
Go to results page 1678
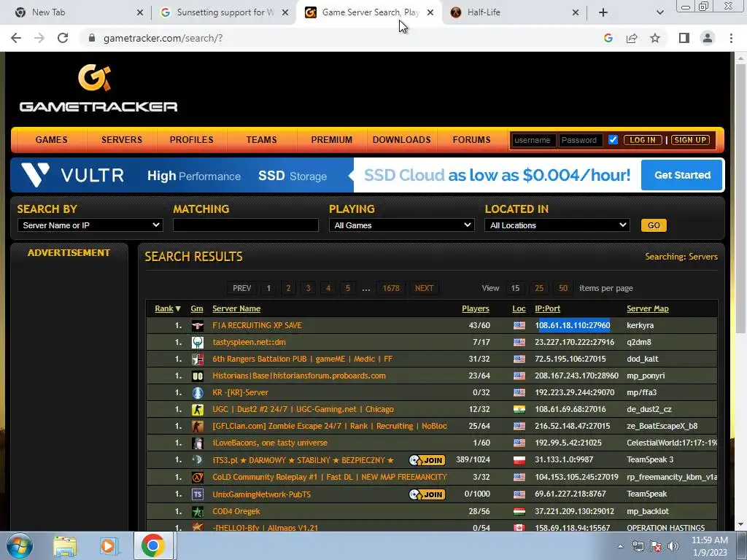coord(391,288)
